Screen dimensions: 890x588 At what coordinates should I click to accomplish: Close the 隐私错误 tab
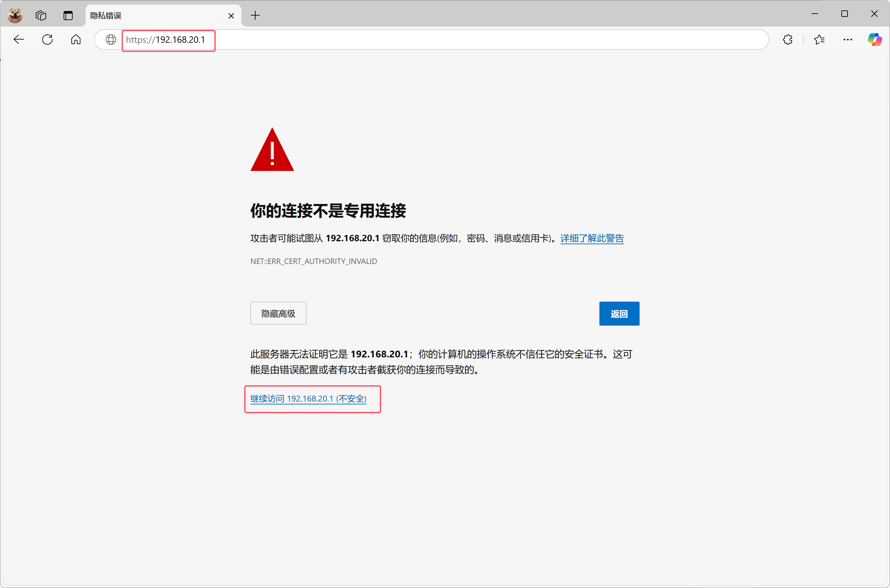click(231, 16)
